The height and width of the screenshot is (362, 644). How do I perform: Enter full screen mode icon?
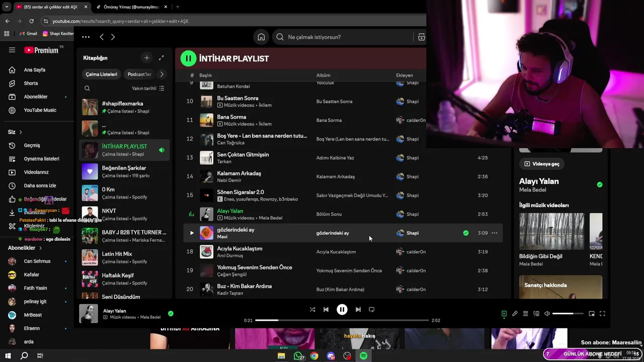602,314
